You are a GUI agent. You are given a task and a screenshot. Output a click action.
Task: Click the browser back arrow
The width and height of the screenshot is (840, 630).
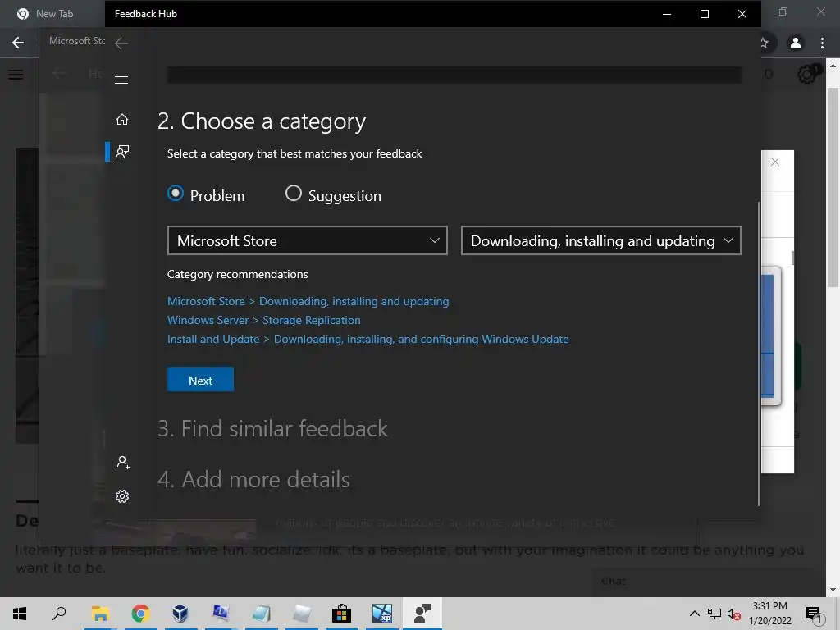coord(18,43)
